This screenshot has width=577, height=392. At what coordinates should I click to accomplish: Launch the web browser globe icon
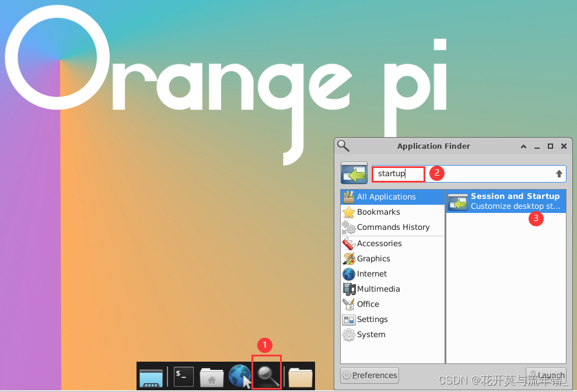tap(240, 376)
